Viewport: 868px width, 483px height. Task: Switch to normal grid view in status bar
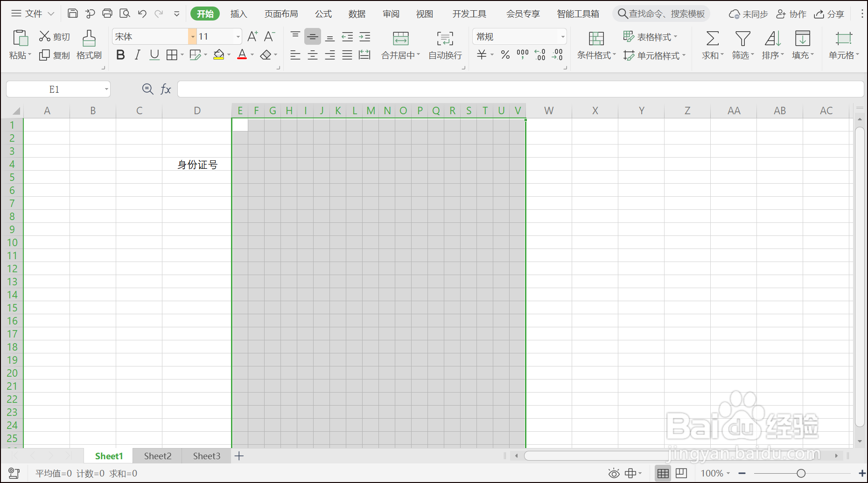coord(663,474)
